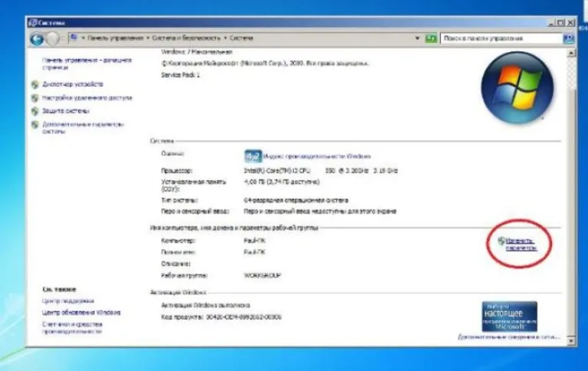Select the Система breadcrumb item
This screenshot has height=371, width=588.
[241, 38]
